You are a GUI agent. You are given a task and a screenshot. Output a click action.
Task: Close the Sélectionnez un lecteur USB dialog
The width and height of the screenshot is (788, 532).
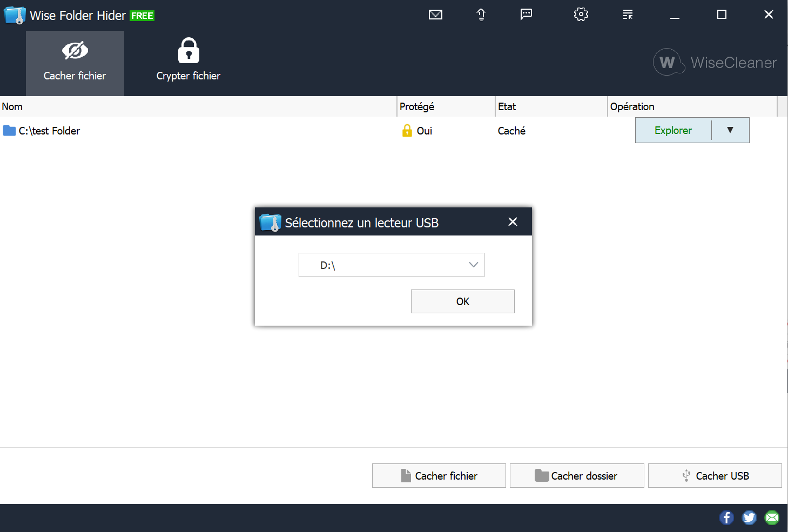pos(513,222)
